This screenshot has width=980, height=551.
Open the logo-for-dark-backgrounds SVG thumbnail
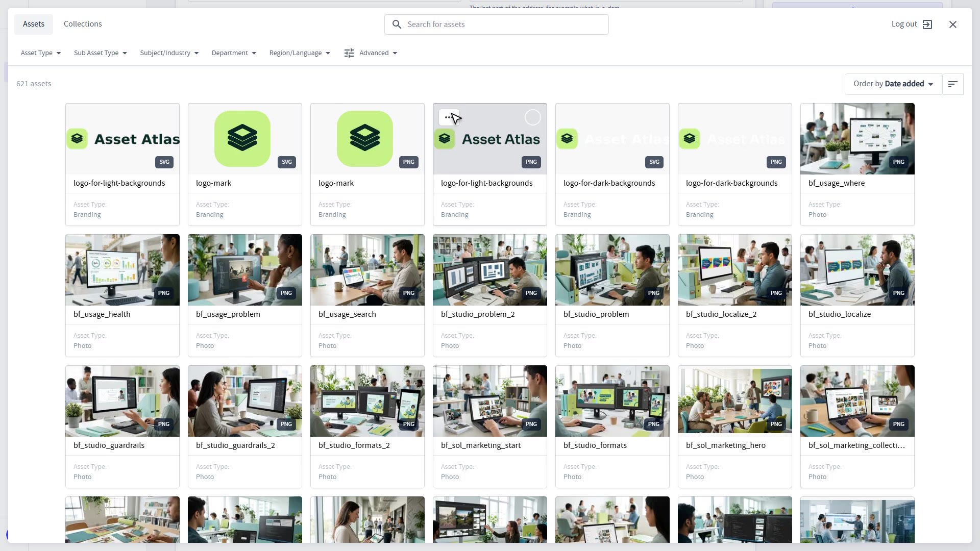[x=612, y=139]
